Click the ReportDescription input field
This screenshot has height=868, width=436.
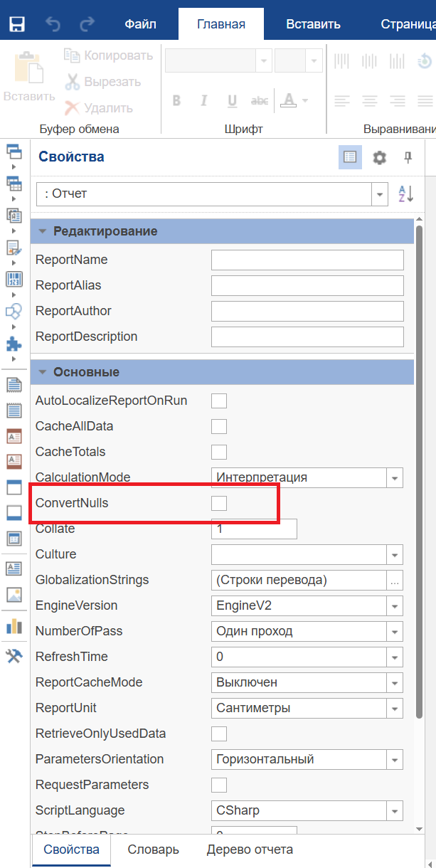(307, 337)
